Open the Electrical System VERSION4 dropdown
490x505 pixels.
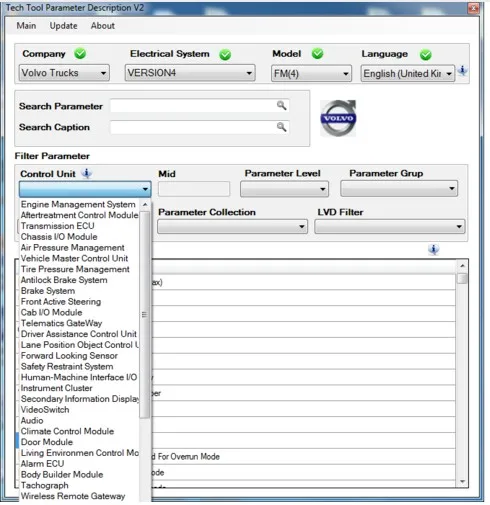(x=190, y=73)
